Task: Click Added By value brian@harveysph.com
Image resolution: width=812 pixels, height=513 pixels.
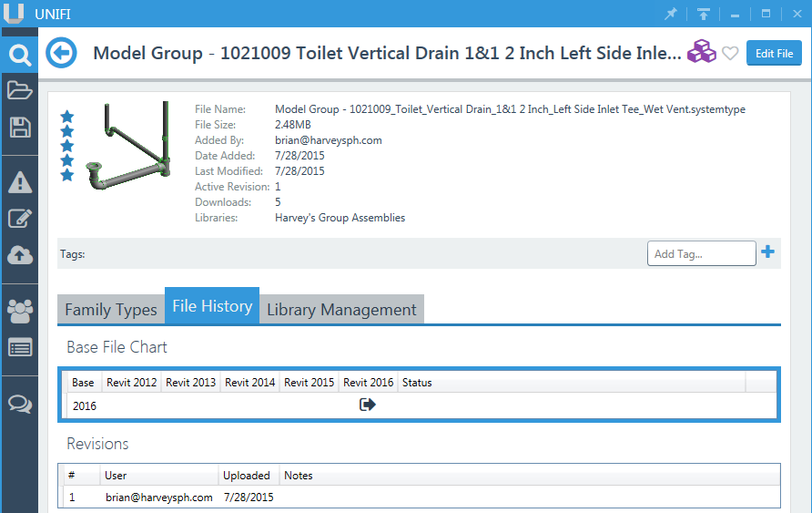Action: point(329,140)
